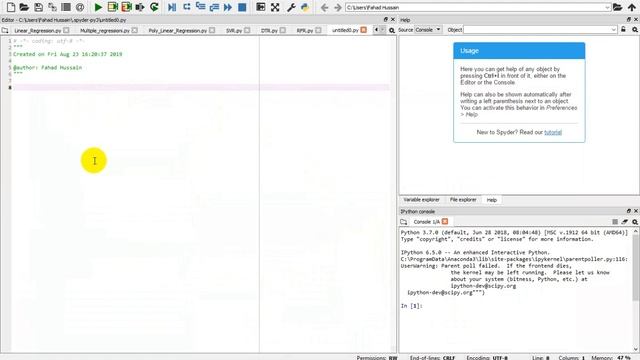640x360 pixels.
Task: Select the Help tab in the bottom pane
Action: pyautogui.click(x=491, y=200)
